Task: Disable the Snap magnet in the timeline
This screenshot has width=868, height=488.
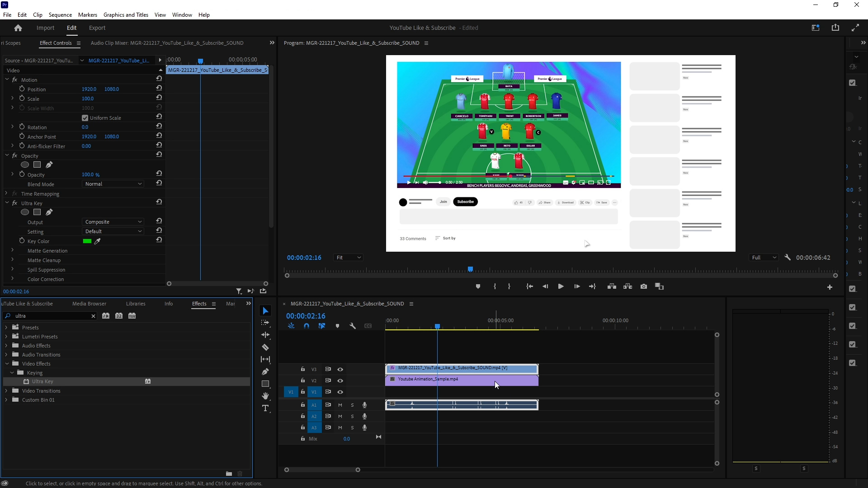Action: coord(307,325)
